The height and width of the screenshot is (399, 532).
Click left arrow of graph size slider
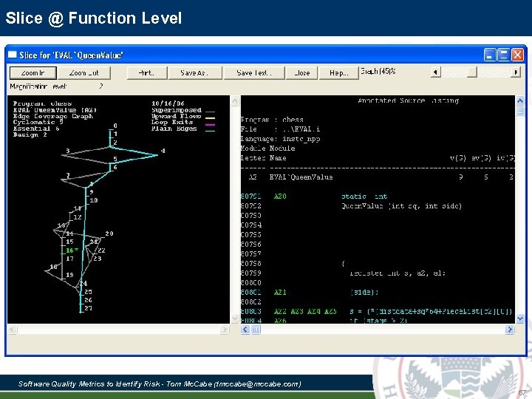(436, 72)
